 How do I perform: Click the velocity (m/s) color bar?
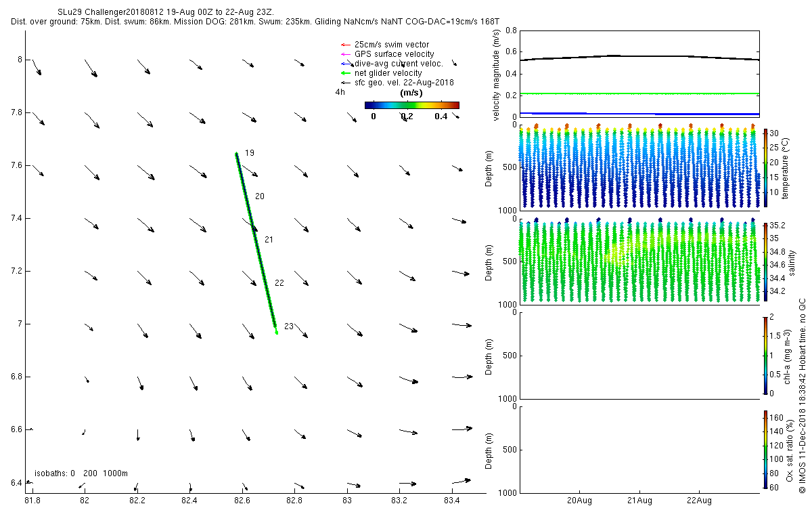[411, 105]
